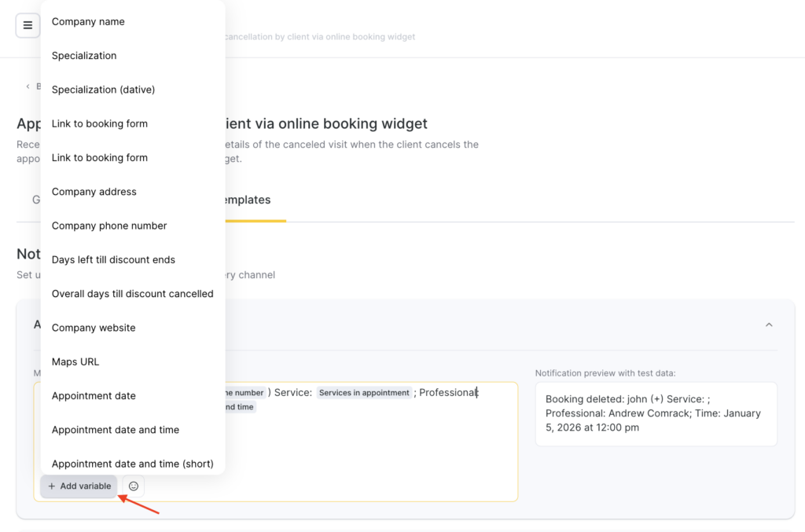Click the back arrow above the page title
This screenshot has width=805, height=532.
tap(28, 86)
